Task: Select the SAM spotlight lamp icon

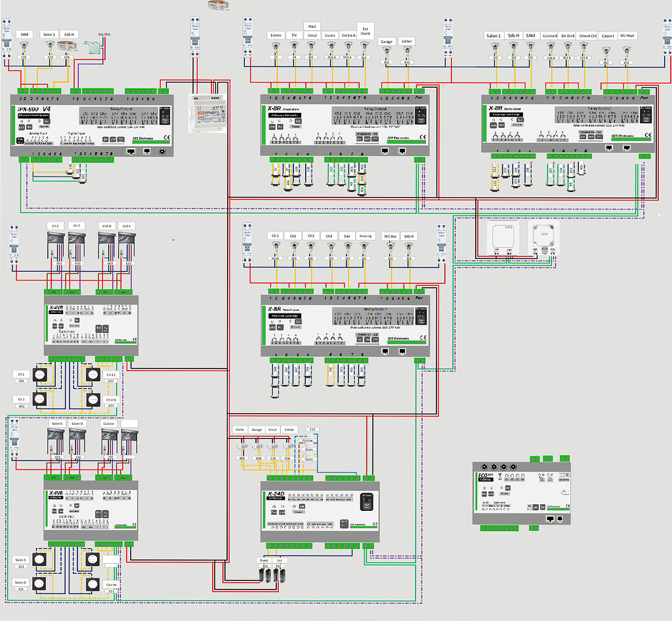Action: (24, 45)
